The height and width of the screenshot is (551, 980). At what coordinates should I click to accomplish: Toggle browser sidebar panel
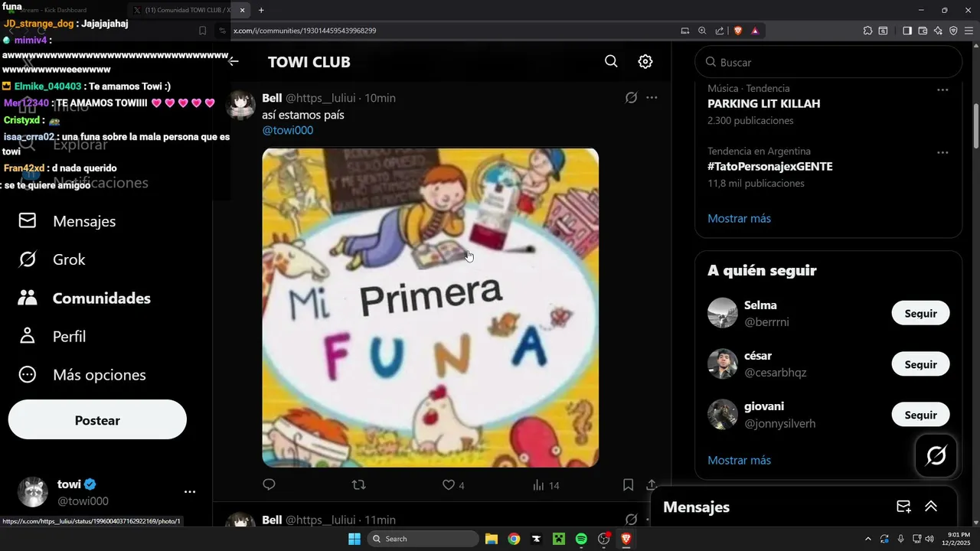coord(907,31)
